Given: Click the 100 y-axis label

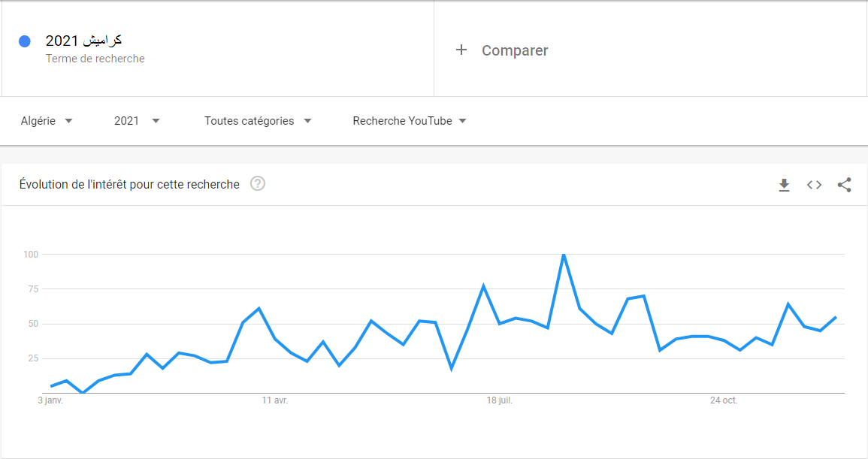Looking at the screenshot, I should point(30,255).
